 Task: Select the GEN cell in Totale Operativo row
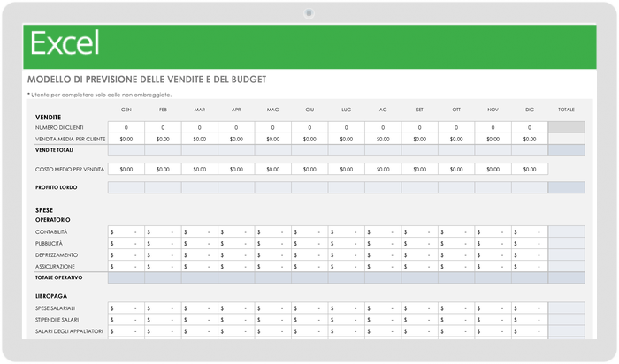(x=126, y=277)
